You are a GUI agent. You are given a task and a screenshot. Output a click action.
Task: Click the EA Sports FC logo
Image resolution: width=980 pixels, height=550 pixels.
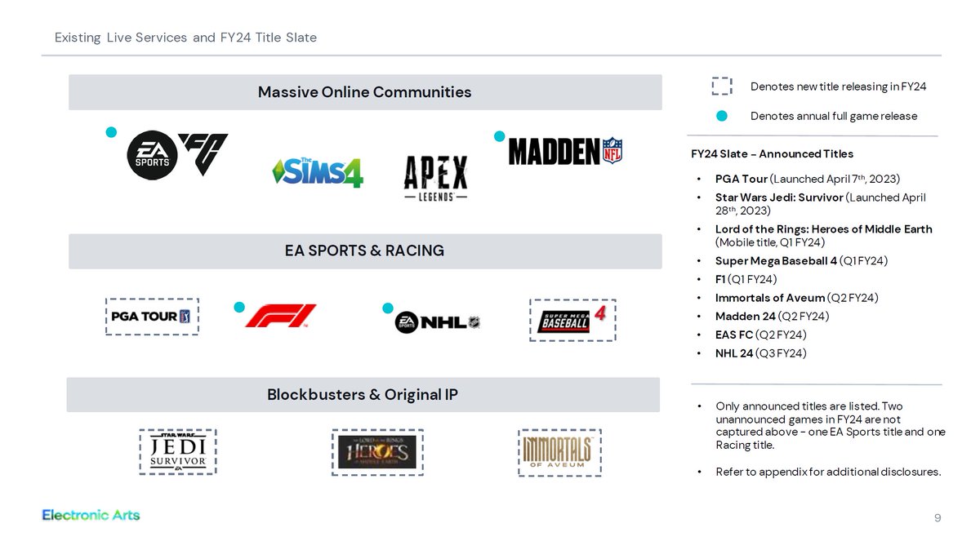177,154
